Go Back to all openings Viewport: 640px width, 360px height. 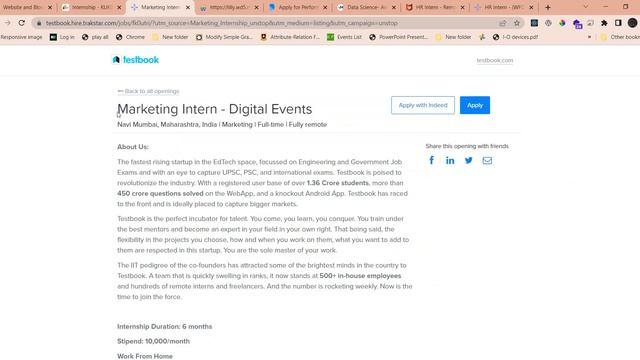click(148, 91)
